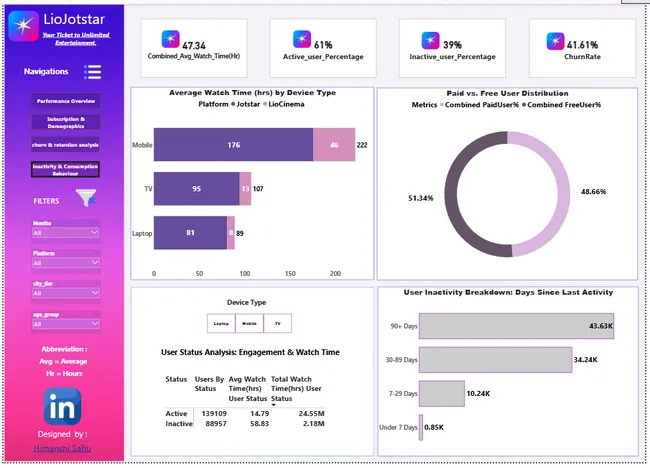Viewport: 650px width, 468px height.
Task: Click the 2.18M total watch time cell
Action: tap(313, 424)
